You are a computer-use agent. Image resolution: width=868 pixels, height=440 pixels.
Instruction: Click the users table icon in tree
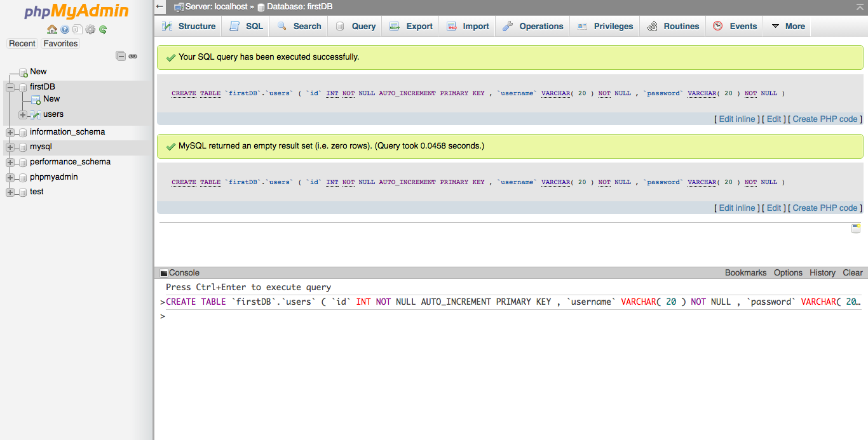point(36,115)
